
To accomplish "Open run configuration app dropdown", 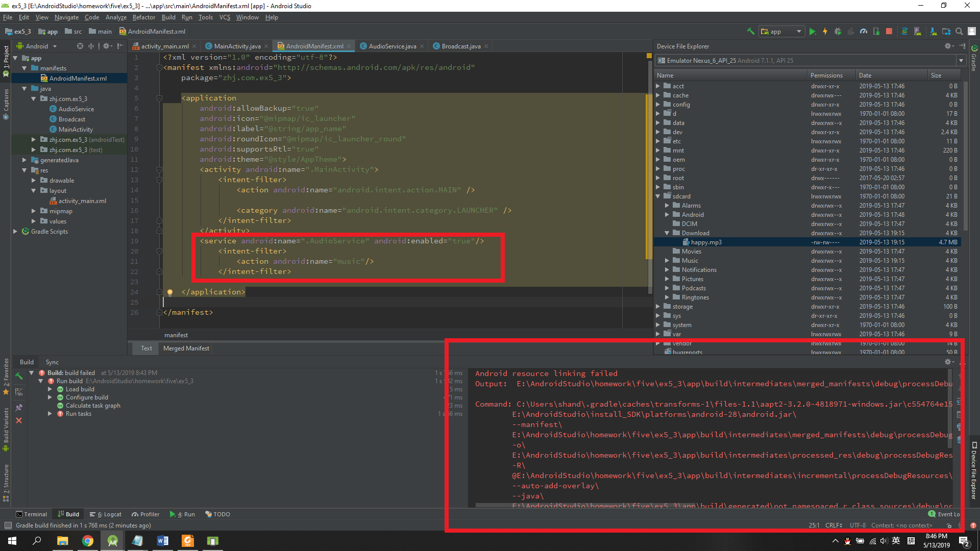I will [781, 32].
